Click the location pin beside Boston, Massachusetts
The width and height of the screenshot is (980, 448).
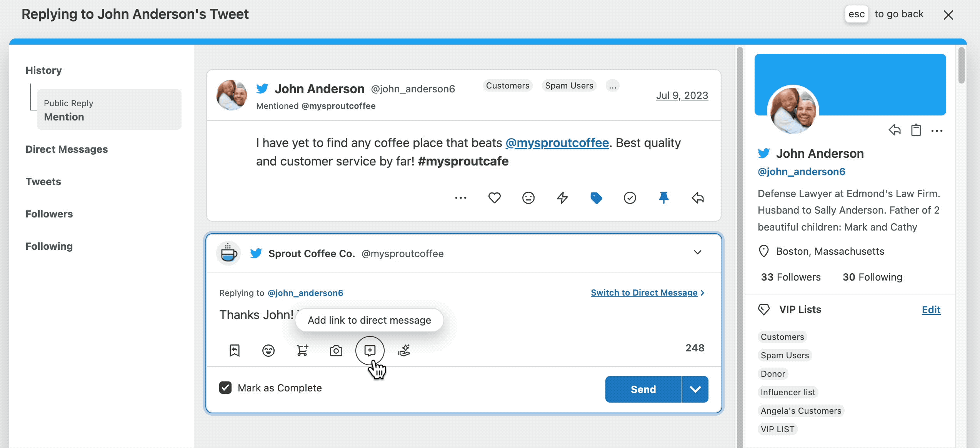(763, 251)
